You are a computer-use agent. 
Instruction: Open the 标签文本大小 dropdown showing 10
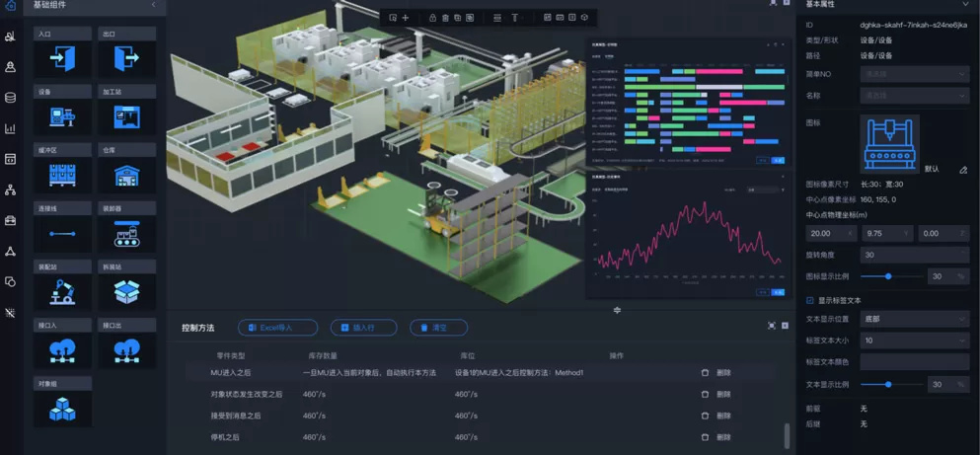915,341
